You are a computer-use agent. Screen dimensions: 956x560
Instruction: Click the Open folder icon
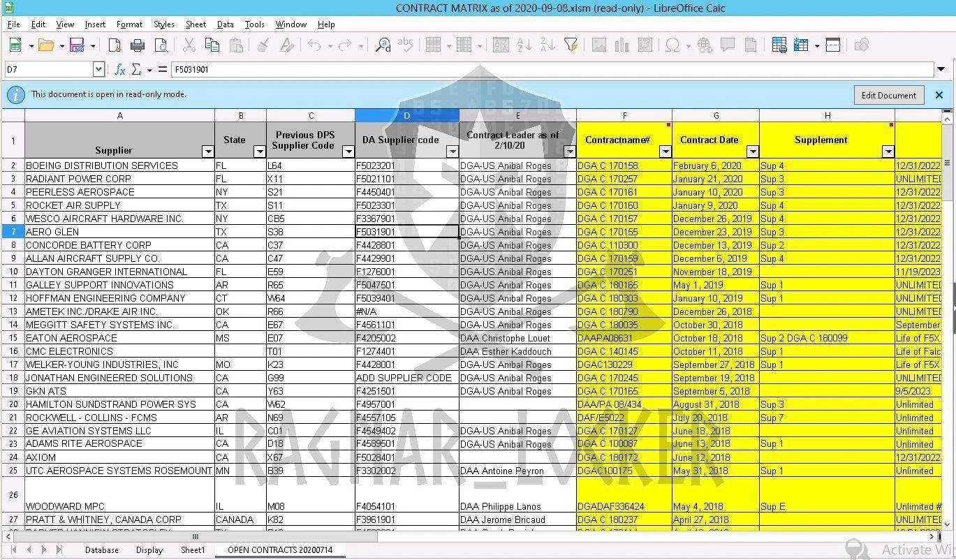pos(46,45)
